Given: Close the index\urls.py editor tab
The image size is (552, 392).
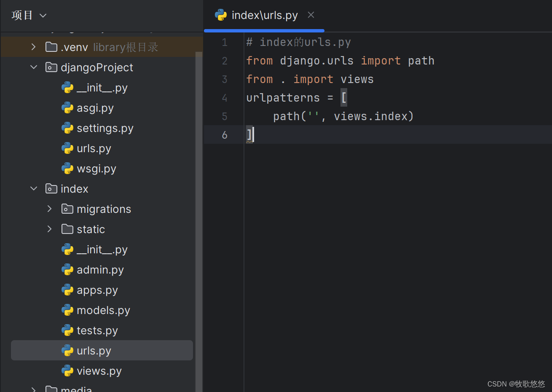Looking at the screenshot, I should pyautogui.click(x=311, y=15).
